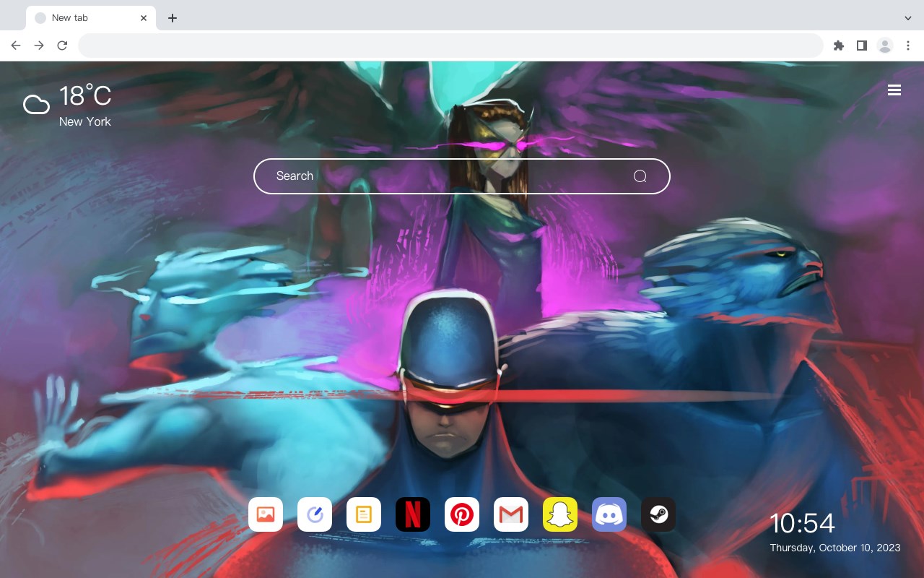Toggle the browser side panel icon
The height and width of the screenshot is (578, 924).
861,46
